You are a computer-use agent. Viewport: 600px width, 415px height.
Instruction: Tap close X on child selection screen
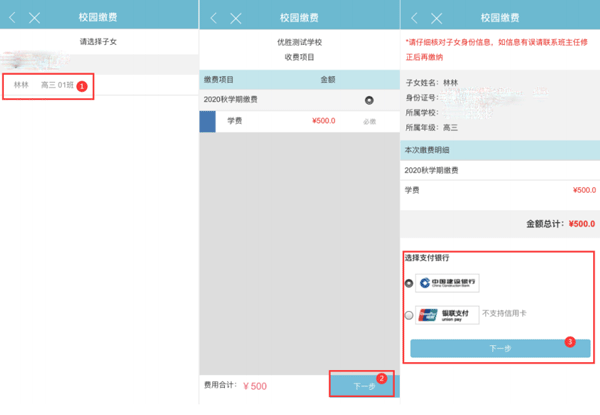click(35, 18)
